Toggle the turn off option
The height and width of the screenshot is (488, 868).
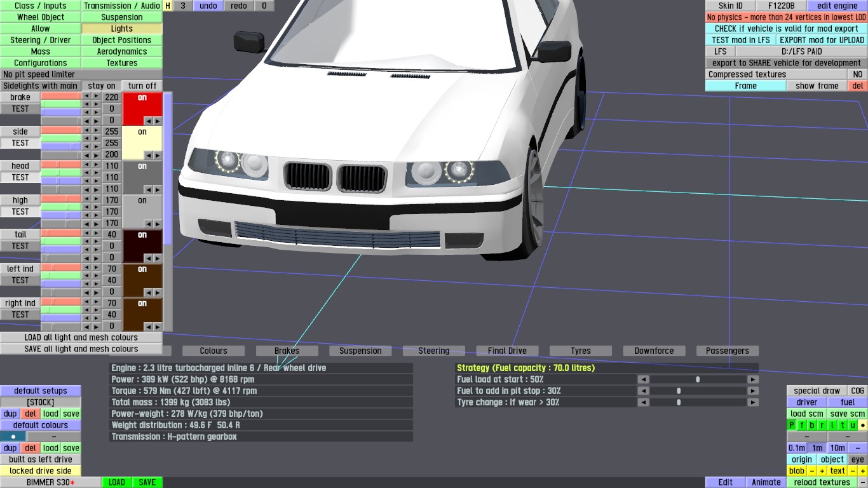click(x=142, y=86)
